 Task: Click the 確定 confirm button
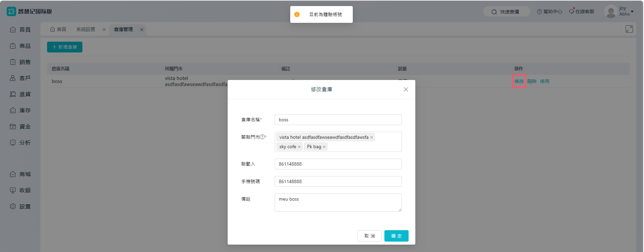tap(396, 236)
